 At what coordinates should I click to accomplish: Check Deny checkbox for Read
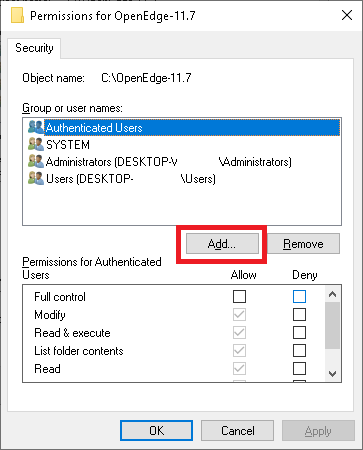pos(299,368)
